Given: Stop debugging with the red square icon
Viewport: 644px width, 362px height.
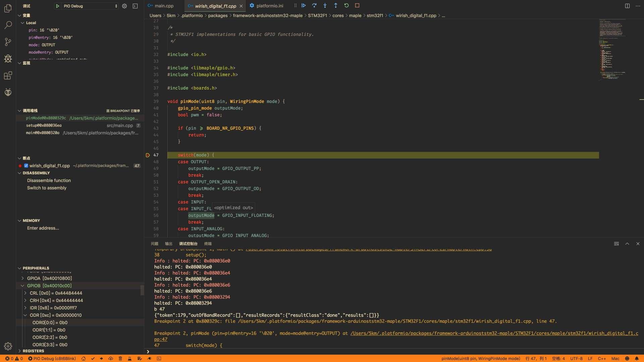Looking at the screenshot, I should 357,5.
